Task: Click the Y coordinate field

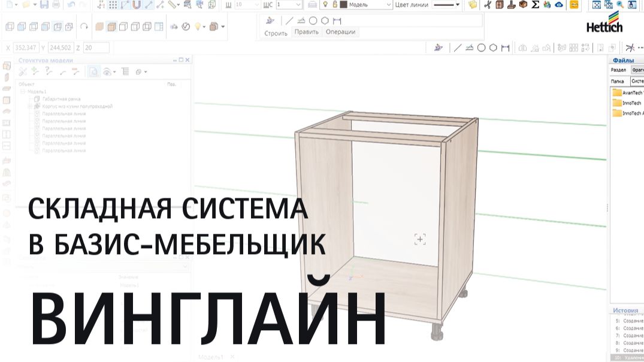Action: coord(61,48)
